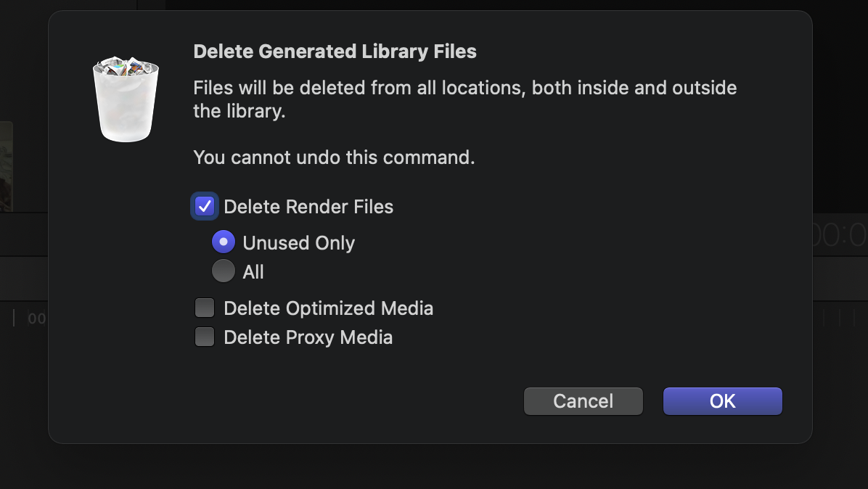The image size is (868, 489).
Task: Click the Delete Proxy Media label text
Action: pyautogui.click(x=308, y=337)
